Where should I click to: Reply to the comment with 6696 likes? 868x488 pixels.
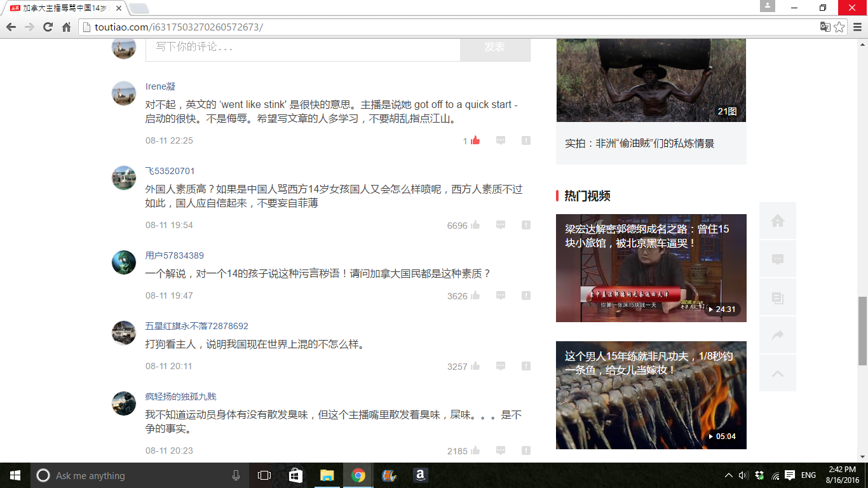click(501, 225)
